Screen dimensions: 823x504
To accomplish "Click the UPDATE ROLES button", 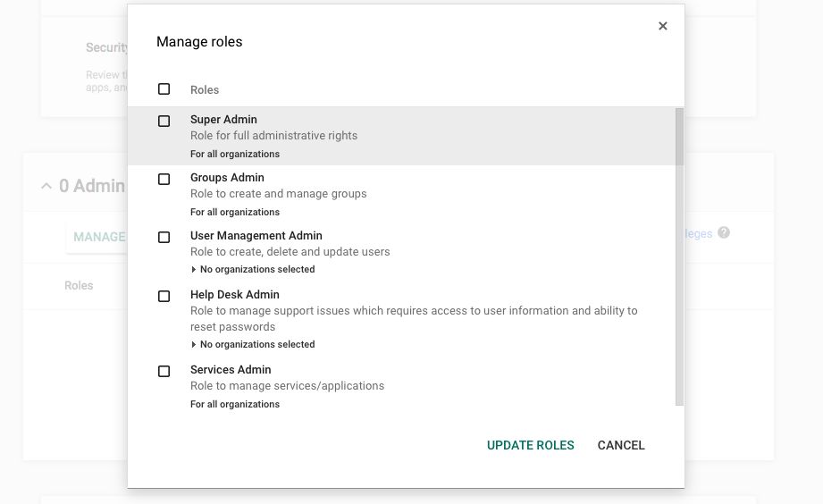I will (x=530, y=445).
